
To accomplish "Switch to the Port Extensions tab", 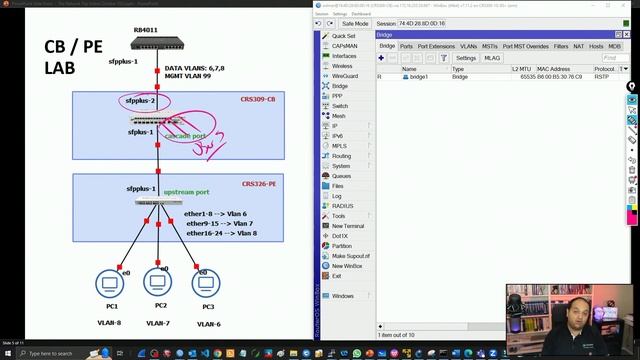I will tap(436, 47).
